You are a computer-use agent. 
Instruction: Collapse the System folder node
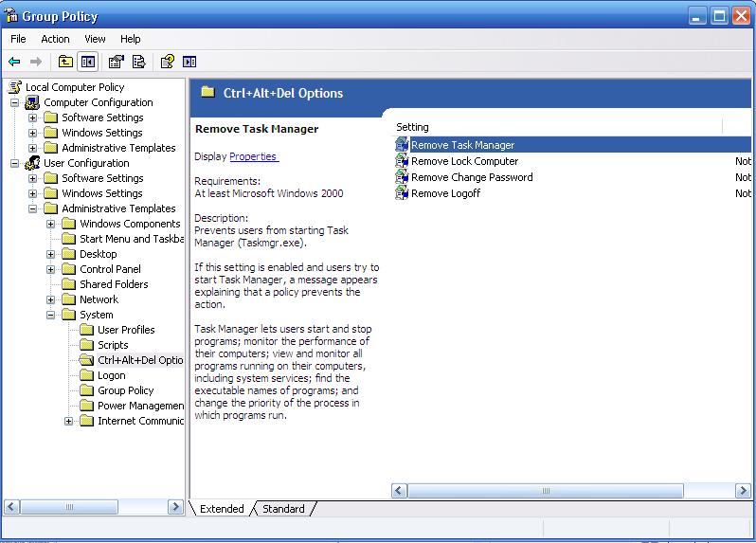pos(50,315)
